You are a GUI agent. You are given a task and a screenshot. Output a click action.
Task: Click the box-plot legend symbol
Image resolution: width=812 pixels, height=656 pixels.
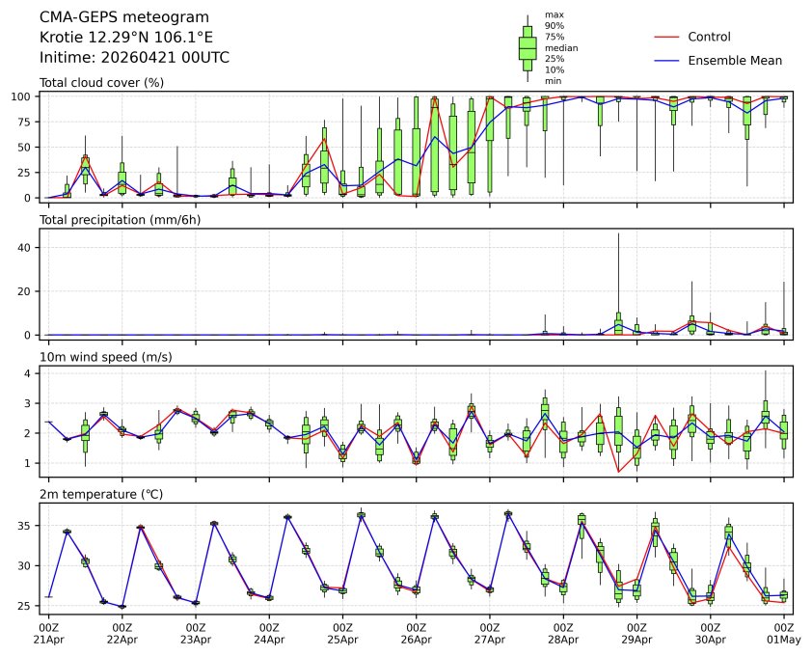[528, 47]
